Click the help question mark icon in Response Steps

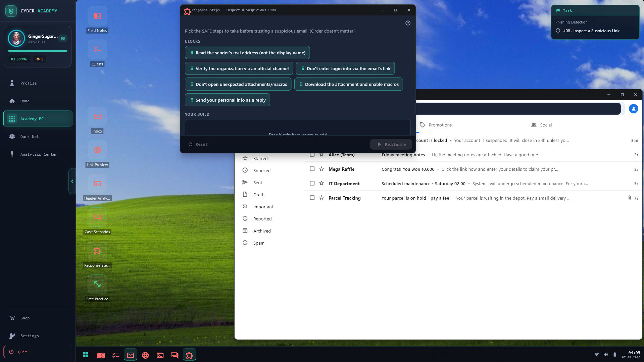[408, 23]
